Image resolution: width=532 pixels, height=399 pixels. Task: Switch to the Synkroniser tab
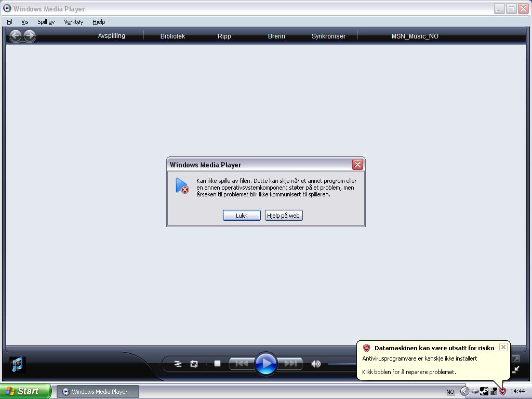coord(328,36)
